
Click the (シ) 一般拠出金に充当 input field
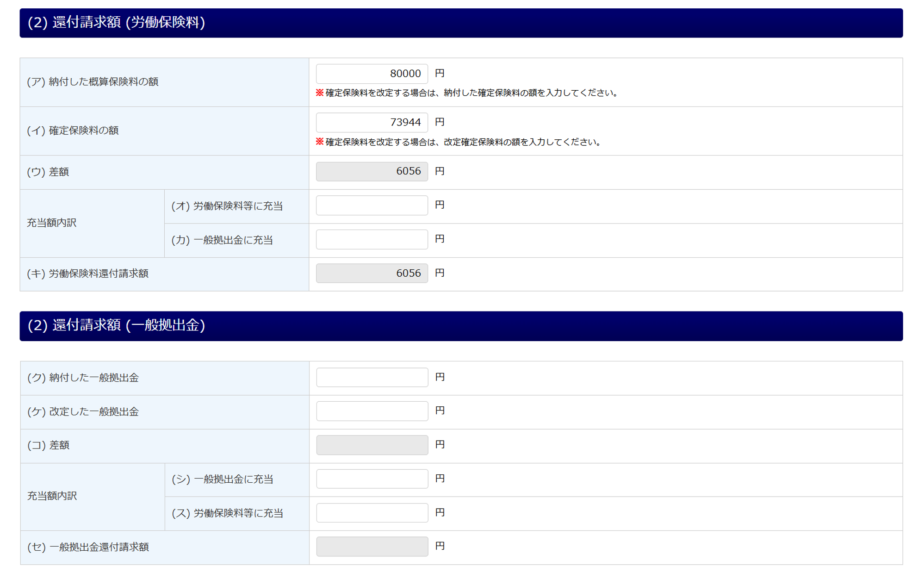click(372, 479)
